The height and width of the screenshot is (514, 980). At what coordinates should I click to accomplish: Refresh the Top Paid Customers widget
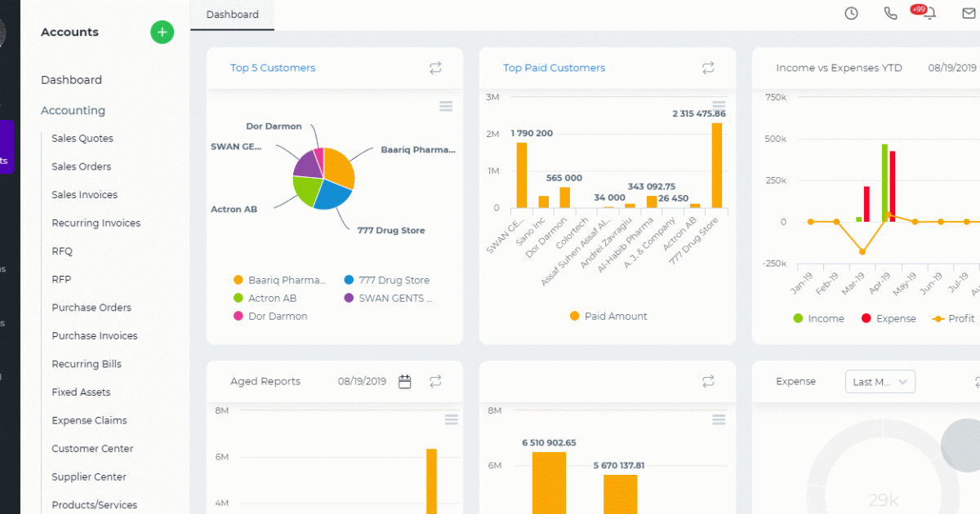708,69
